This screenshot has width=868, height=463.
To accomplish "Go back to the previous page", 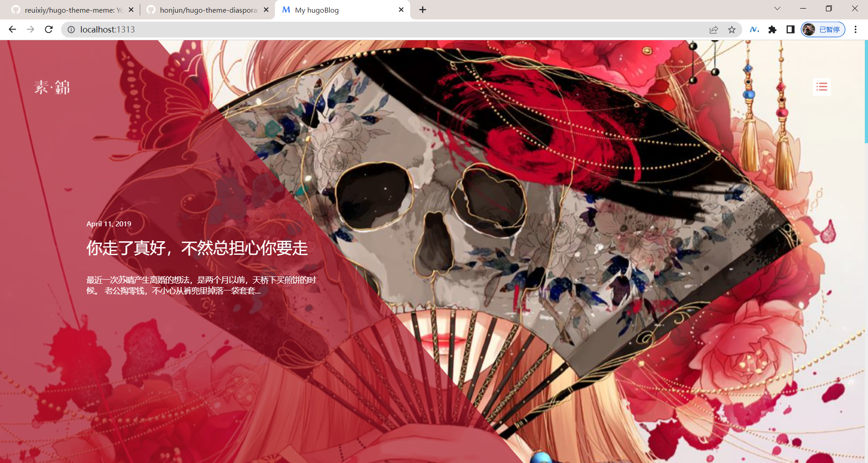I will [x=12, y=29].
